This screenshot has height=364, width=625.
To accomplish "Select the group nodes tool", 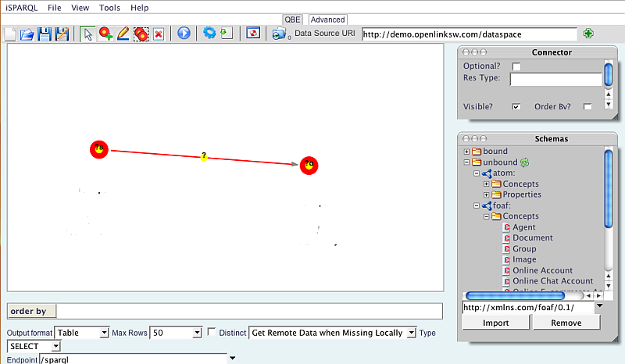I will 141,34.
